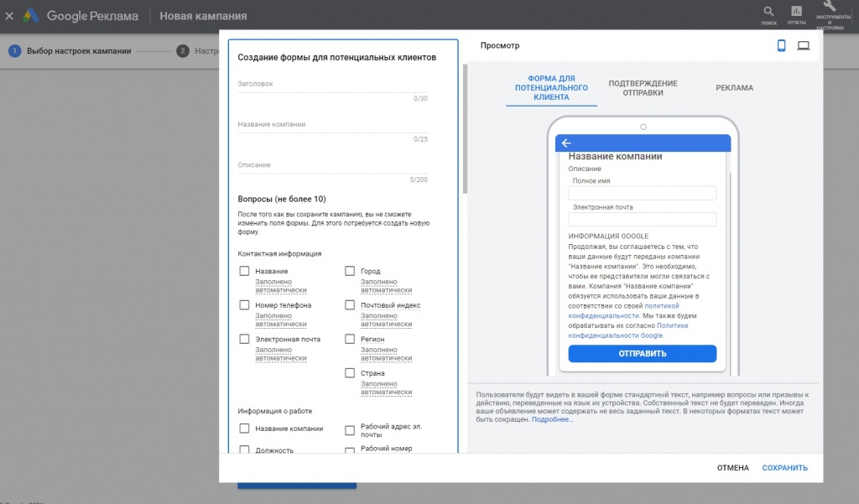
Task: Open the Подтверждение отправки tab
Action: [643, 88]
